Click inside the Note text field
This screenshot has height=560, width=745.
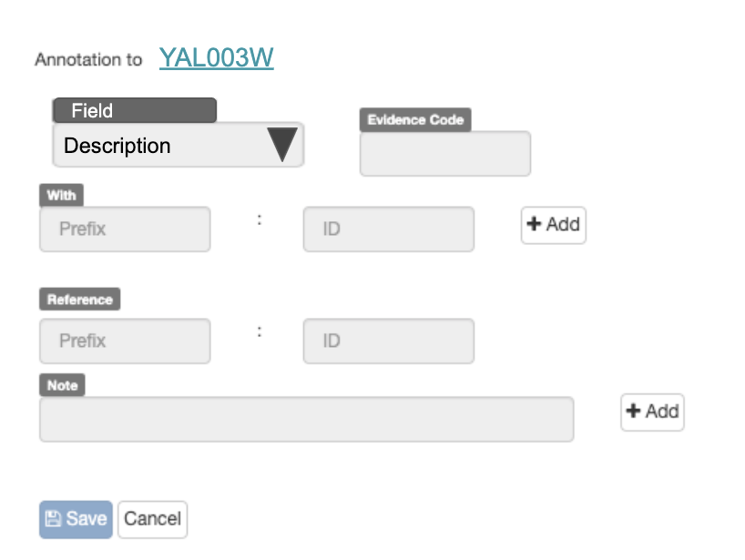point(305,419)
